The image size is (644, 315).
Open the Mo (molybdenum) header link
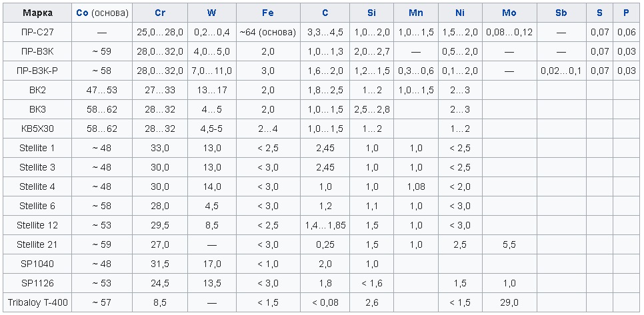coord(509,13)
